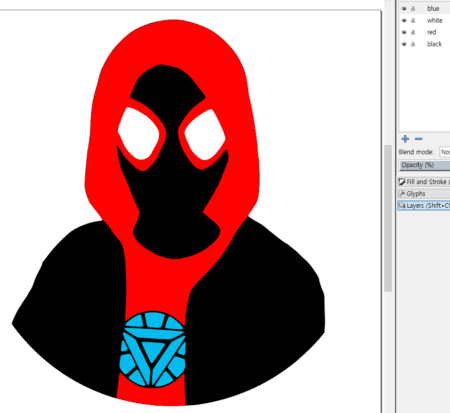
Task: Select the blue arc reactor emblem
Action: (x=152, y=349)
